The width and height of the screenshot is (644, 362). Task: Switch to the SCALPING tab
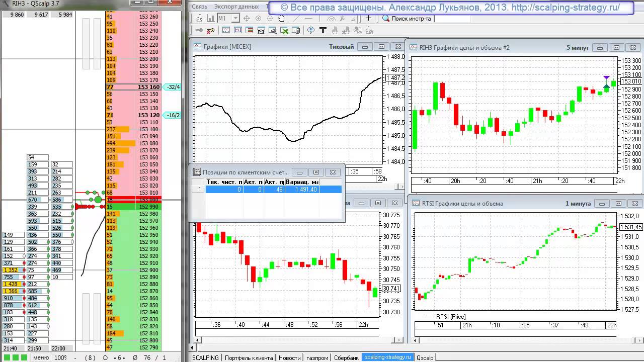[x=205, y=357]
